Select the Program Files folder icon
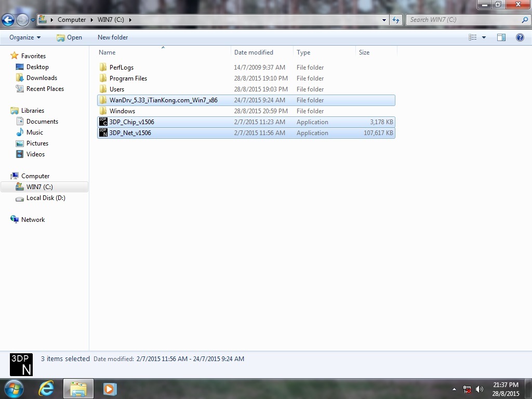The height and width of the screenshot is (399, 532). coord(103,78)
